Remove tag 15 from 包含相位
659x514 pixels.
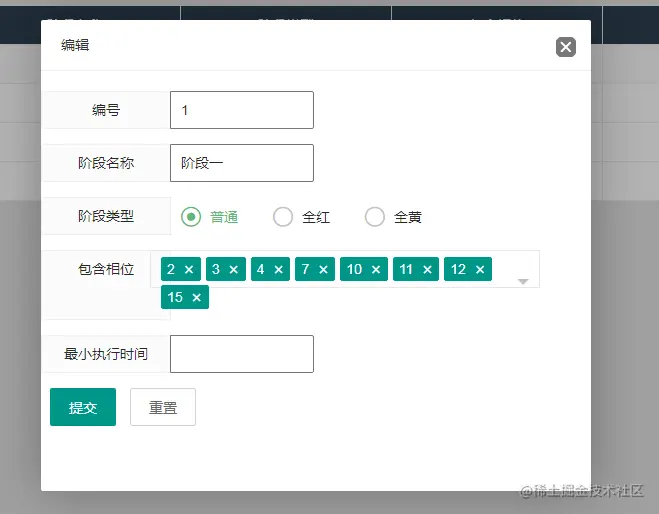(196, 298)
